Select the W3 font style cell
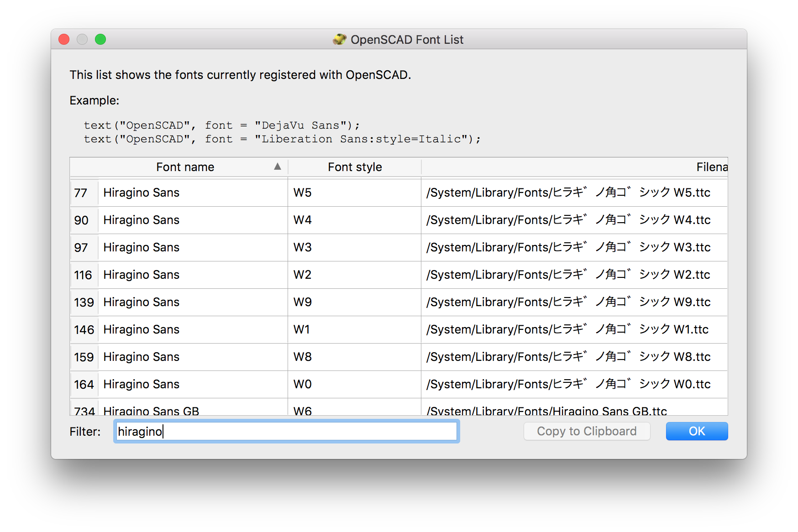 (x=355, y=248)
